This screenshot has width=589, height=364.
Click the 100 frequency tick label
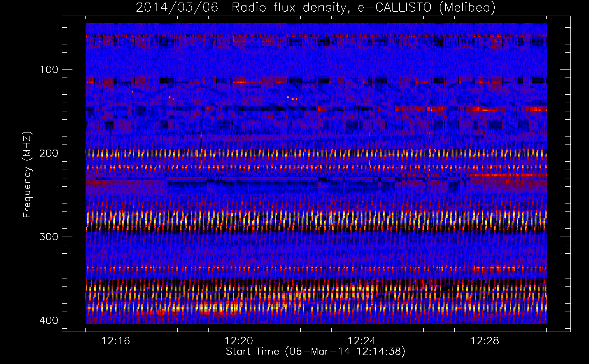48,70
